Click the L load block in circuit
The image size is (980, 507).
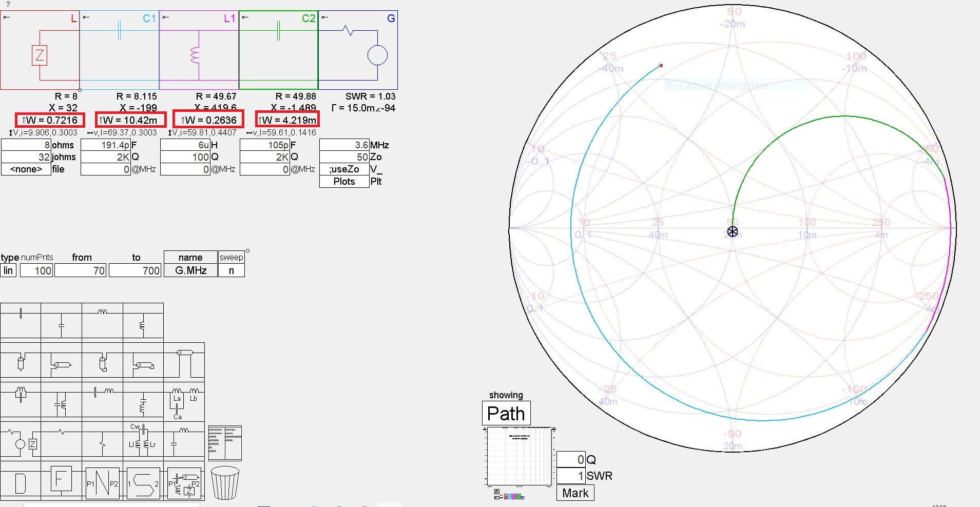pyautogui.click(x=40, y=50)
